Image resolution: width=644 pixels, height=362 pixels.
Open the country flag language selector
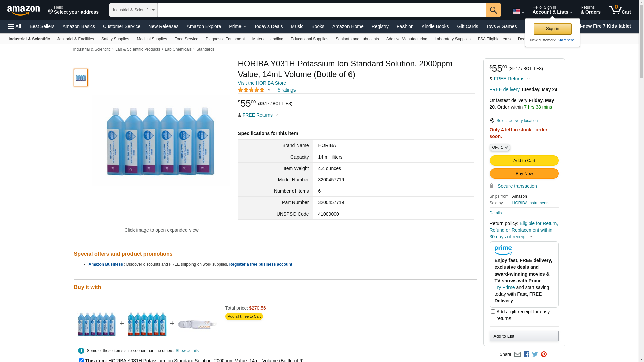518,11
